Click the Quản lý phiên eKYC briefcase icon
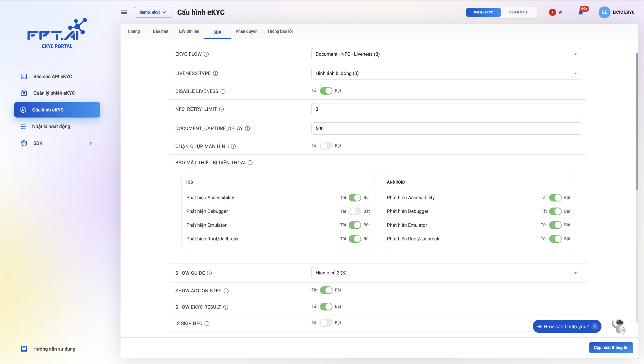644x364 pixels. coord(24,93)
